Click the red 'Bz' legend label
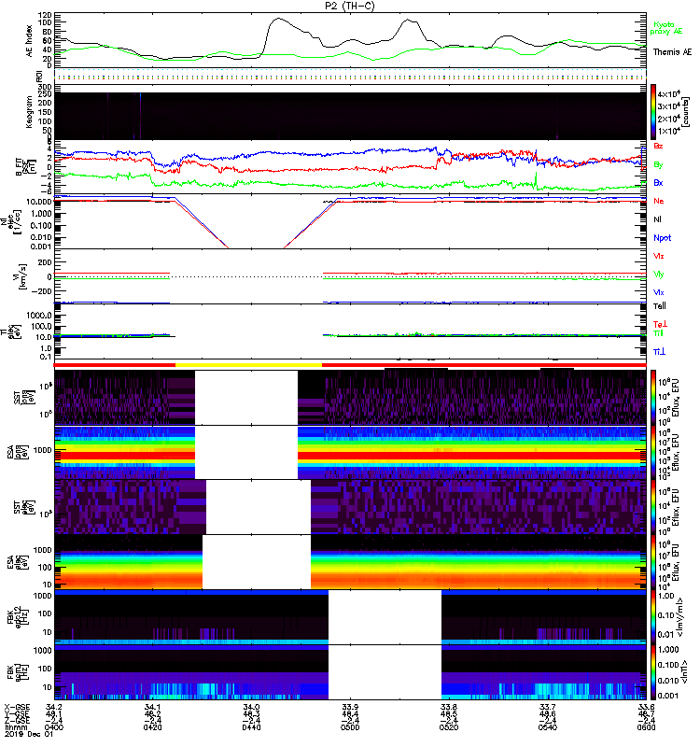The height and width of the screenshot is (747, 700). point(658,146)
